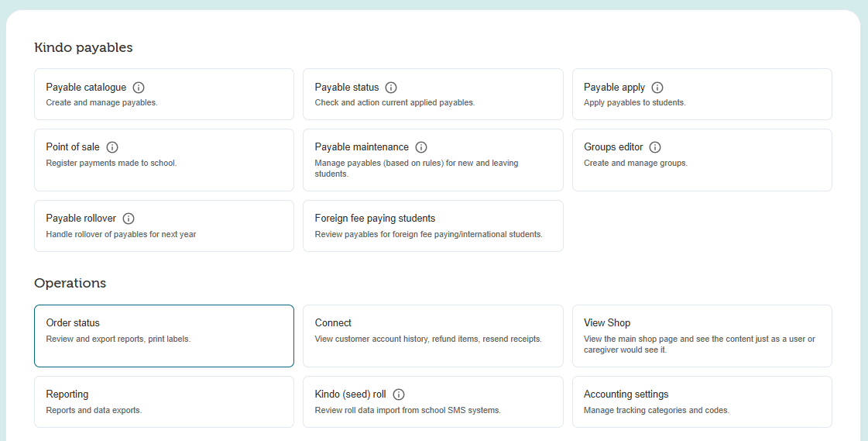This screenshot has width=868, height=441.
Task: Click the Point of sale info icon
Action: coord(112,147)
